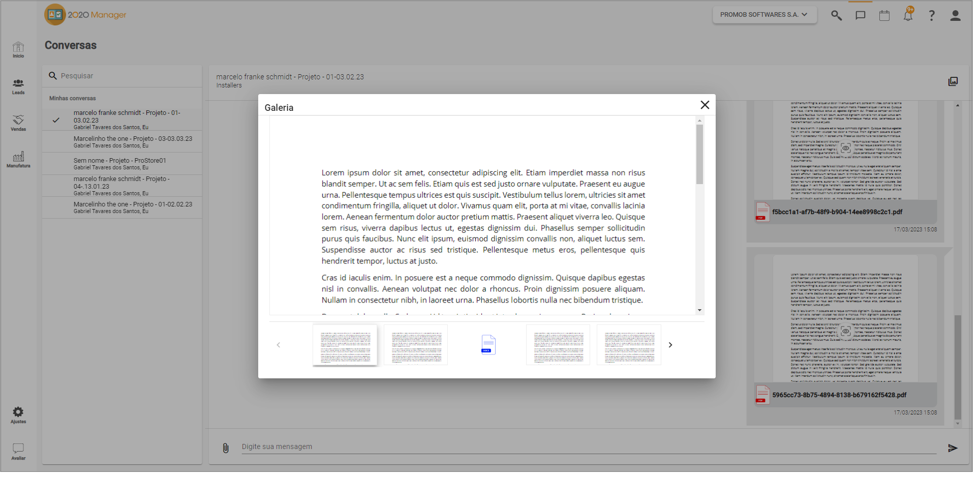Viewport: 980px width, 477px height.
Task: Open PROMOB SOFTWARES S.A. company dropdown
Action: pyautogui.click(x=764, y=15)
